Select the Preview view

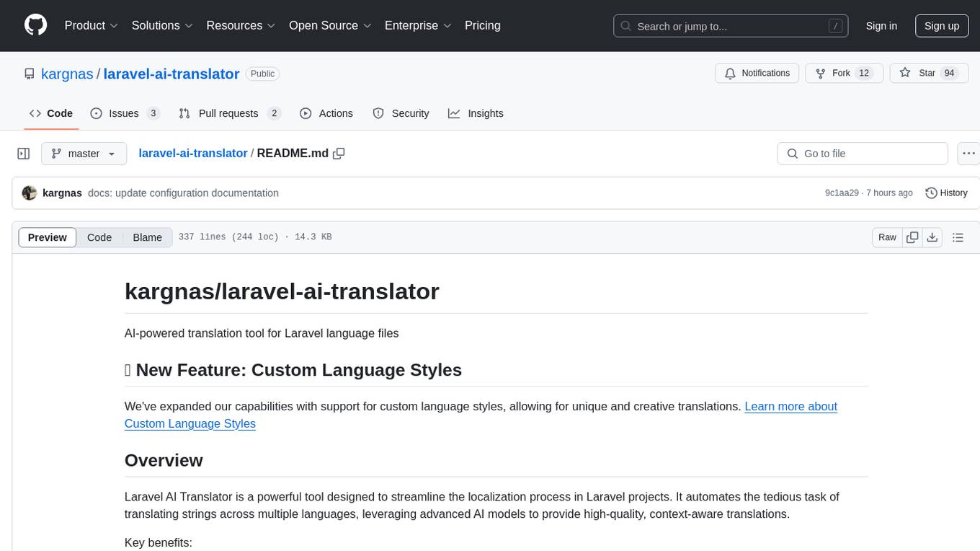point(48,237)
